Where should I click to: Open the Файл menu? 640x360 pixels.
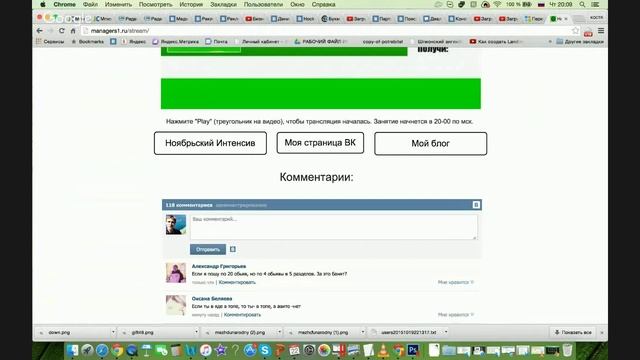[90, 4]
